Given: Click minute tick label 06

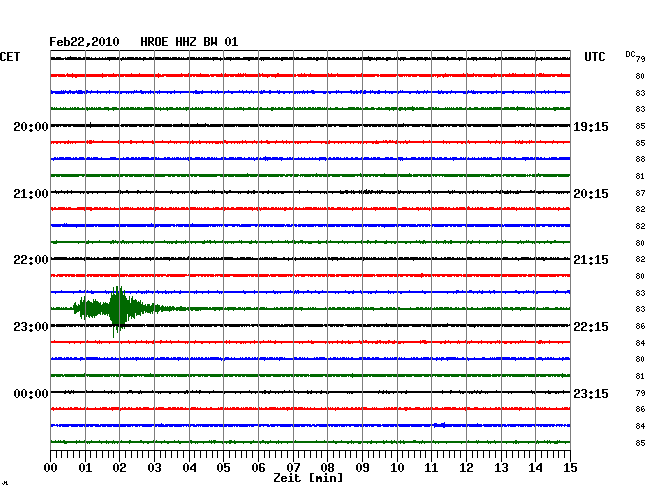Looking at the screenshot, I should click(258, 467).
